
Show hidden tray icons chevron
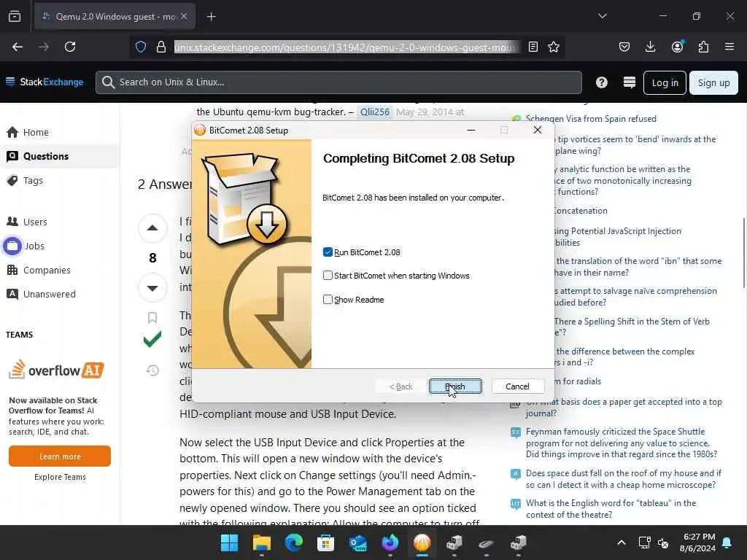[x=622, y=542]
